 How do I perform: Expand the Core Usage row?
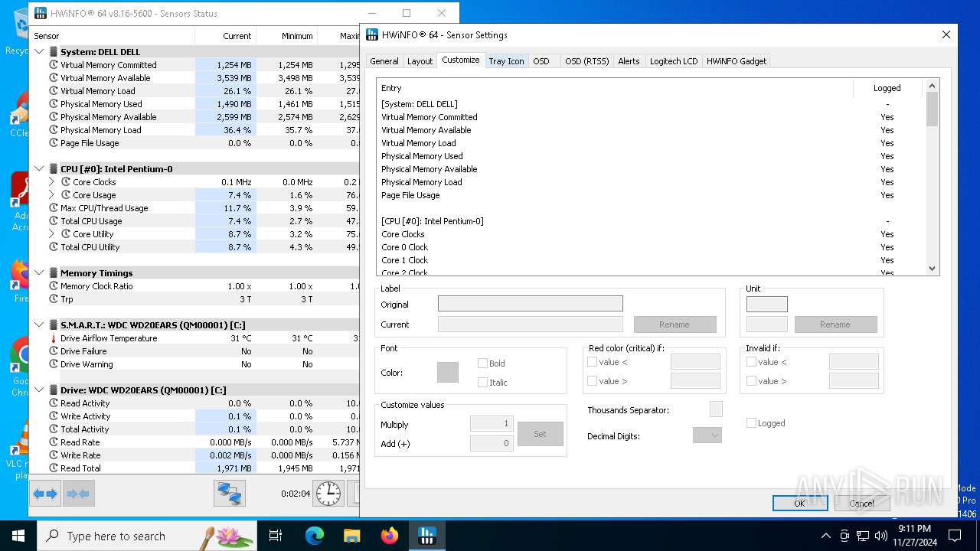click(52, 195)
